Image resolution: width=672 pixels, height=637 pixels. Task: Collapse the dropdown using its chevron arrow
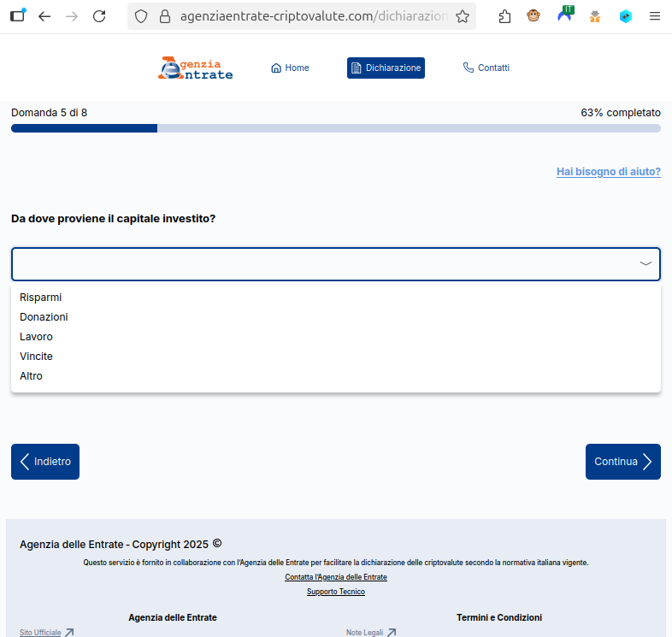(x=645, y=264)
